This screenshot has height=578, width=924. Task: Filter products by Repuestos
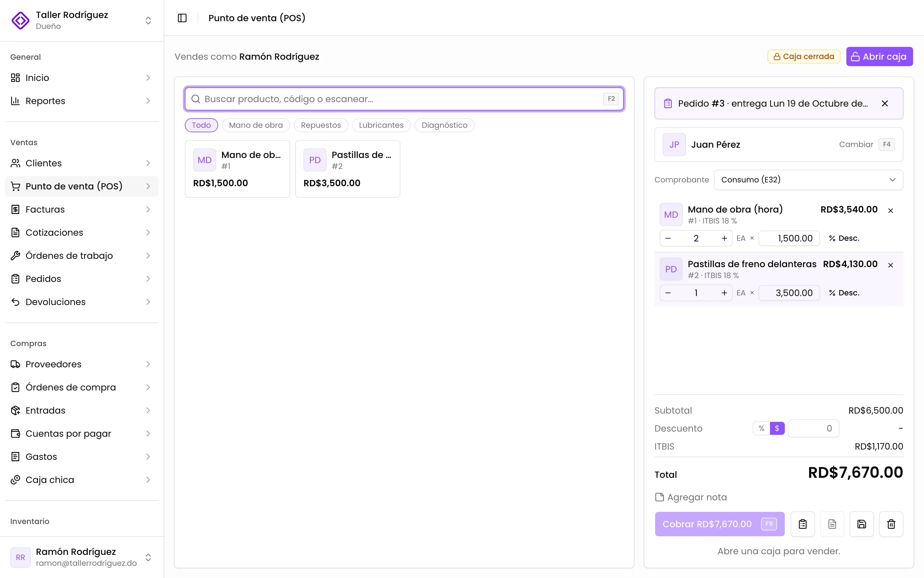coord(321,125)
